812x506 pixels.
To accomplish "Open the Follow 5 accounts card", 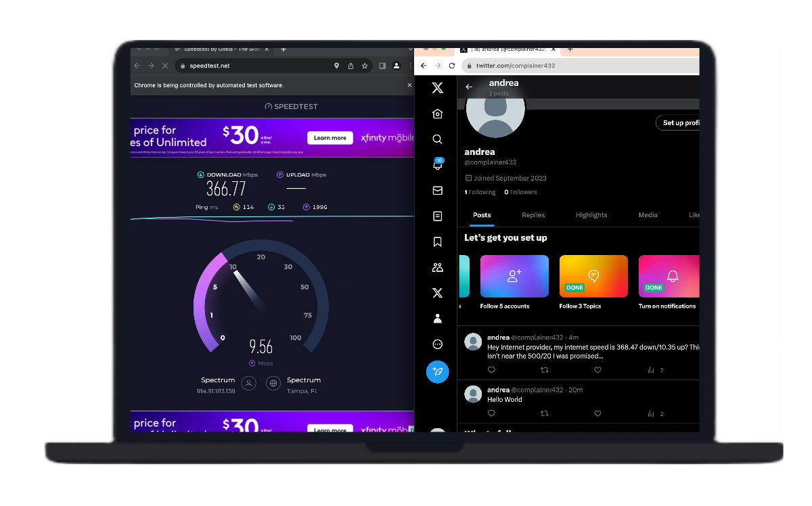I will 514,282.
